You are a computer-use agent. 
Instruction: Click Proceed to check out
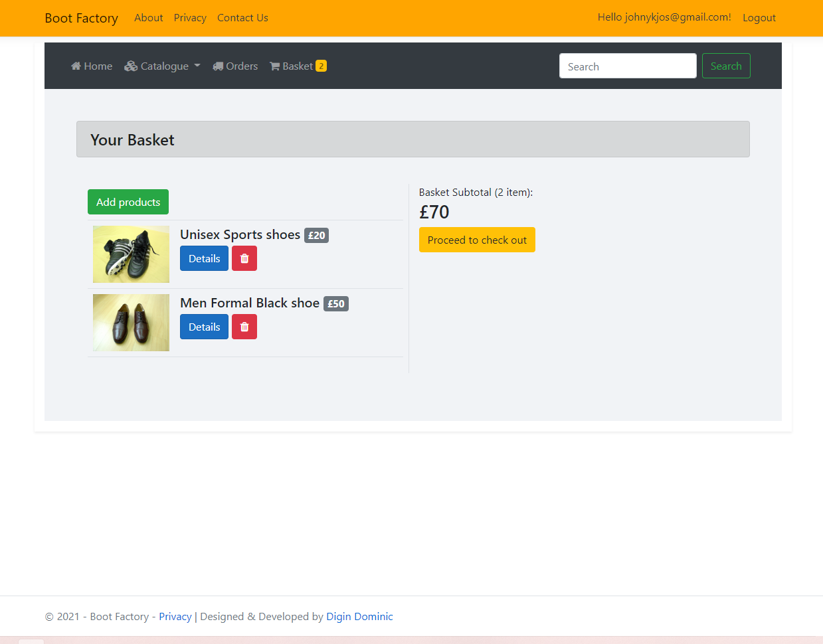click(477, 240)
